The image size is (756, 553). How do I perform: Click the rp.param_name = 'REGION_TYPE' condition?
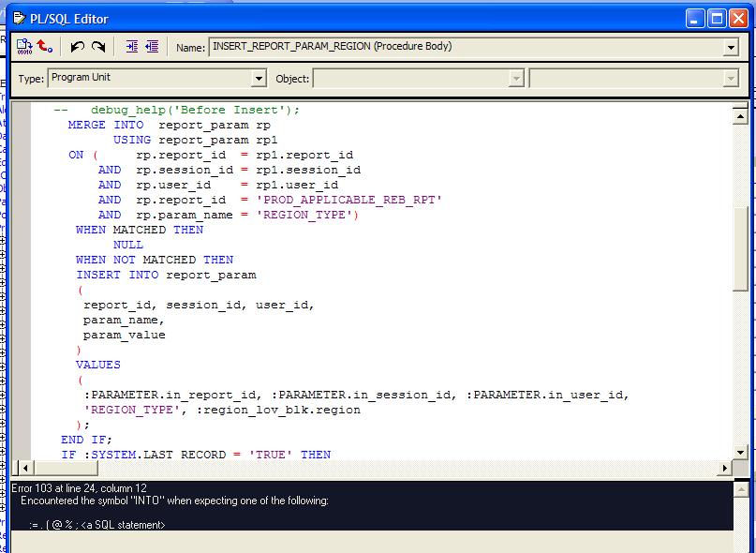[x=247, y=215]
